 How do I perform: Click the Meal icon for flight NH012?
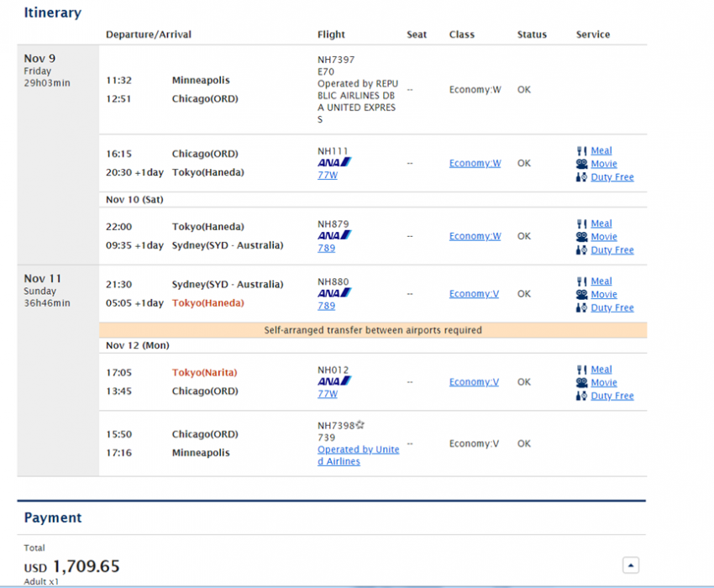[581, 370]
